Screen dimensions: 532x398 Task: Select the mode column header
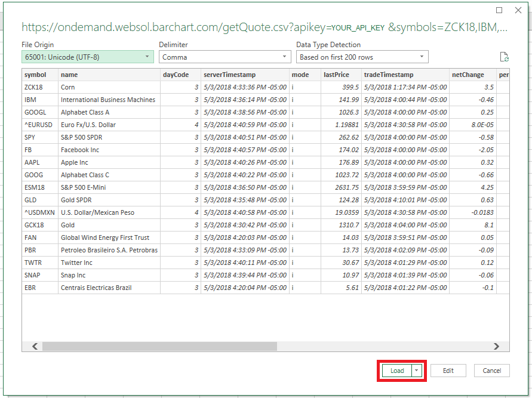click(305, 75)
